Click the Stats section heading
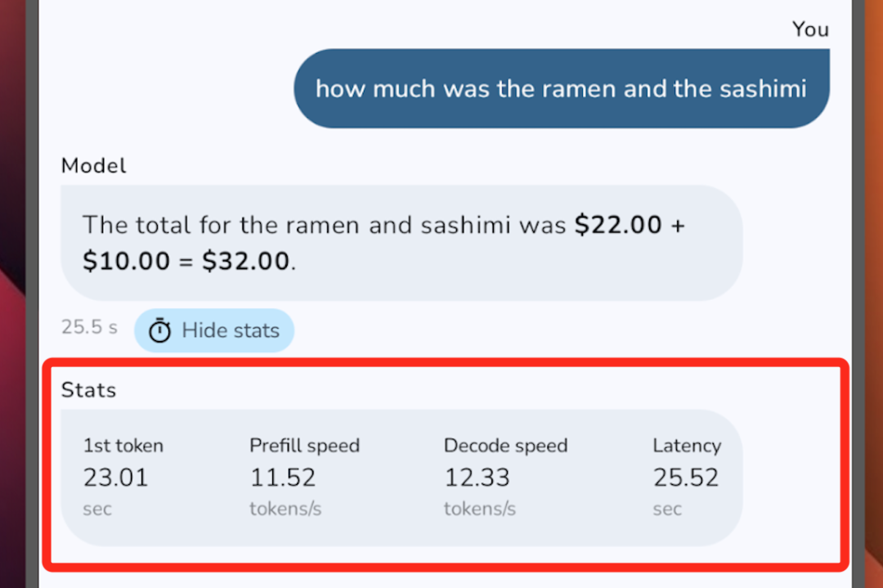The height and width of the screenshot is (588, 883). click(88, 390)
